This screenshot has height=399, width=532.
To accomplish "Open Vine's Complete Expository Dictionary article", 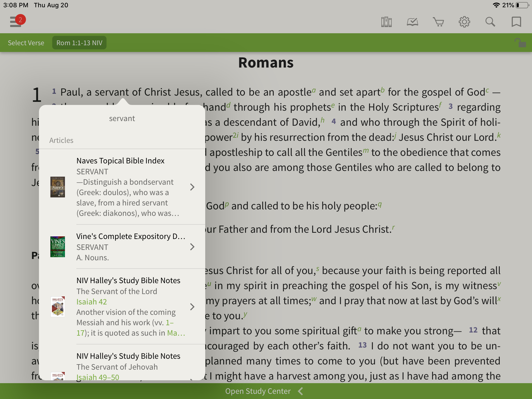I will pyautogui.click(x=122, y=247).
